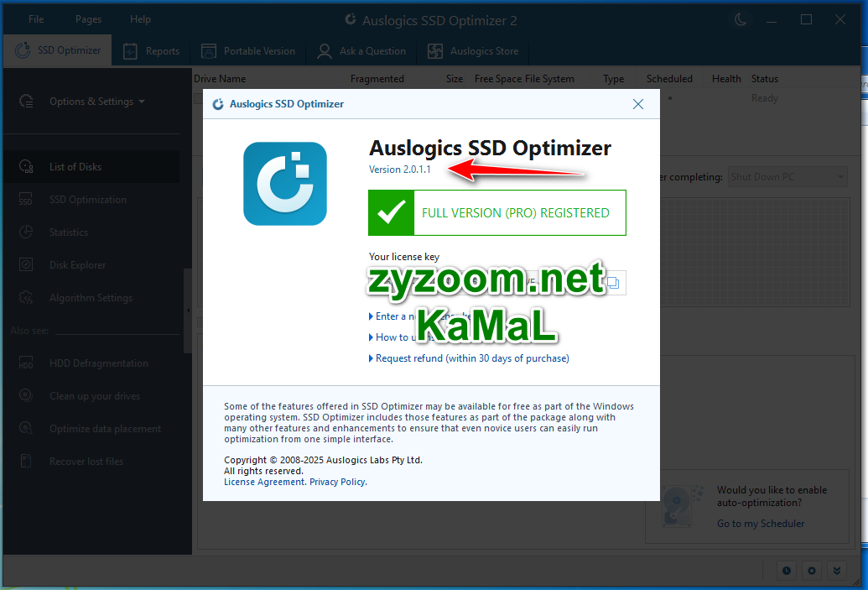Sort by Scheduled column header
868x590 pixels.
[x=669, y=79]
